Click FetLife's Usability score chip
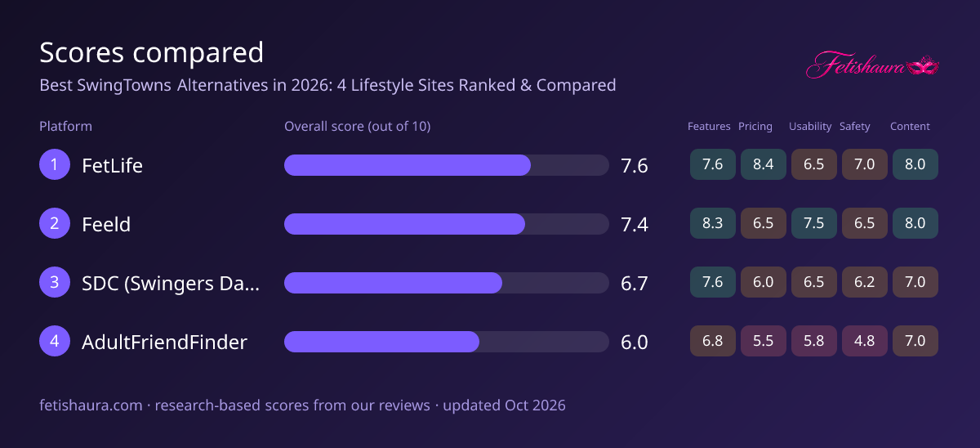This screenshot has height=448, width=980. [x=814, y=164]
